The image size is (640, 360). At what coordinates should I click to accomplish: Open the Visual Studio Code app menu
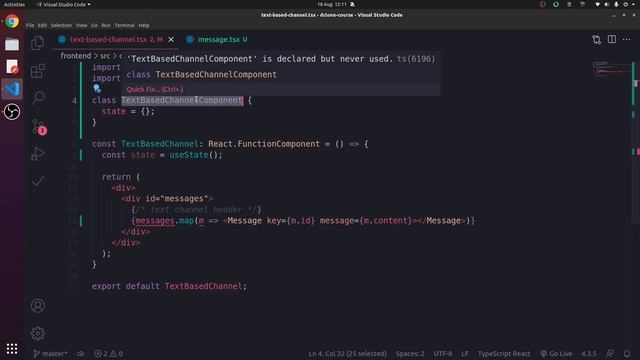(x=64, y=4)
